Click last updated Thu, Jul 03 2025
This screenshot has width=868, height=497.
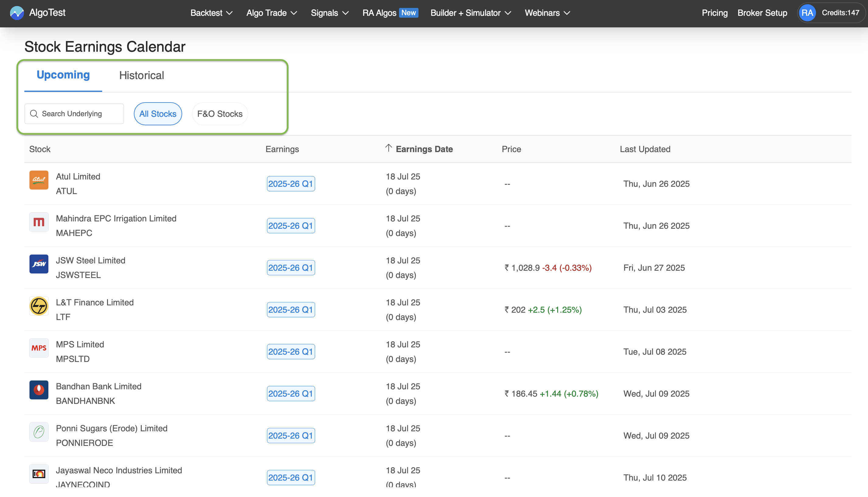pyautogui.click(x=655, y=310)
